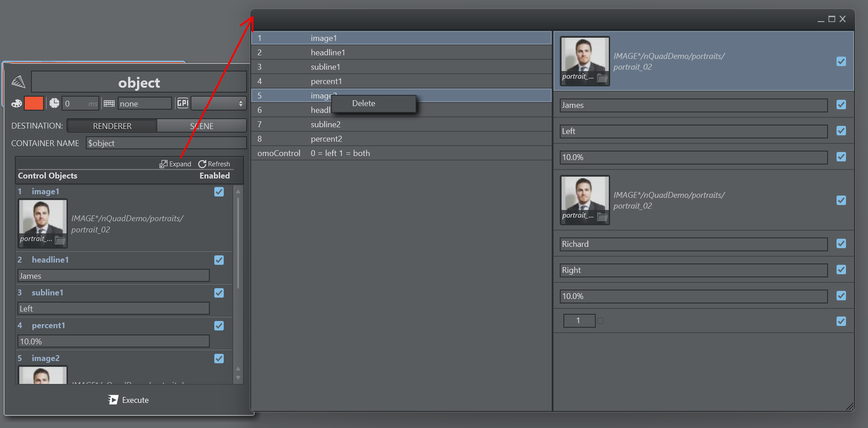Click the GPI icon
868x428 pixels.
[182, 103]
